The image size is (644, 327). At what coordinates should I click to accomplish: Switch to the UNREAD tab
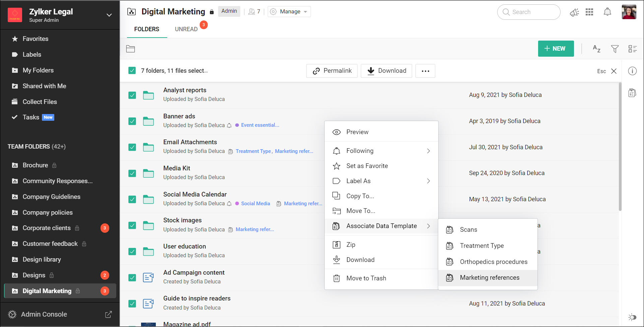tap(186, 29)
